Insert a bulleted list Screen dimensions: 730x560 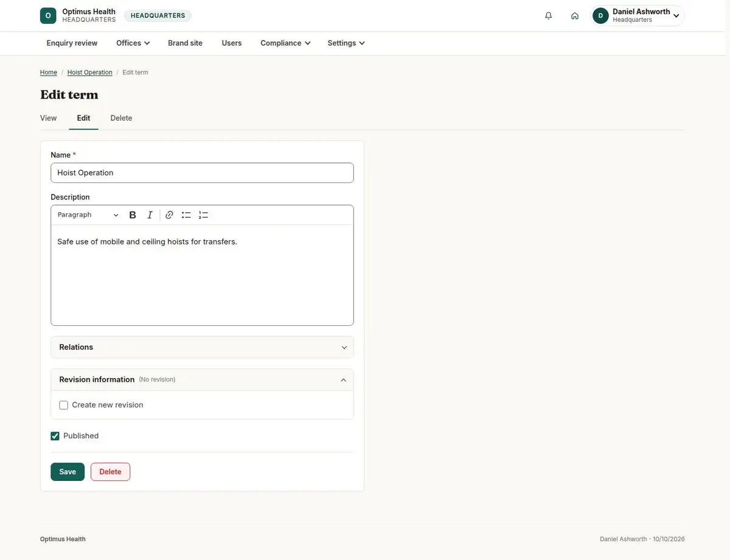[186, 215]
